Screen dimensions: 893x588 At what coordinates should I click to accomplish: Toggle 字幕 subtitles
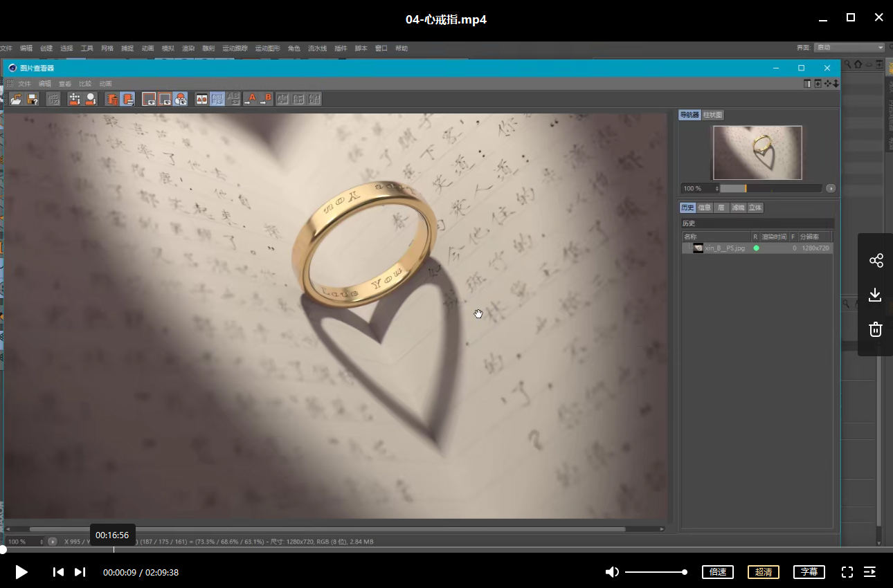point(809,572)
